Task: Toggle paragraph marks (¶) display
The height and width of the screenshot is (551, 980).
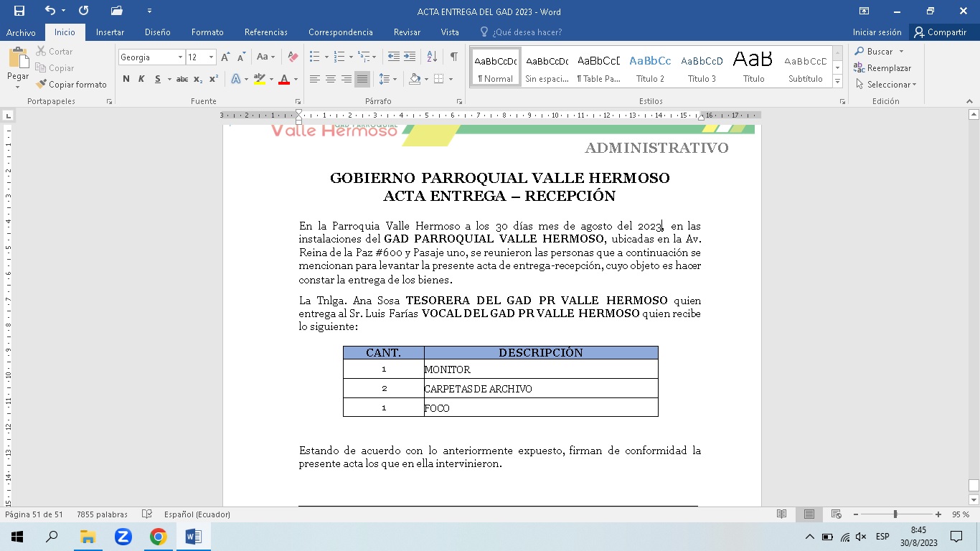Action: 453,57
